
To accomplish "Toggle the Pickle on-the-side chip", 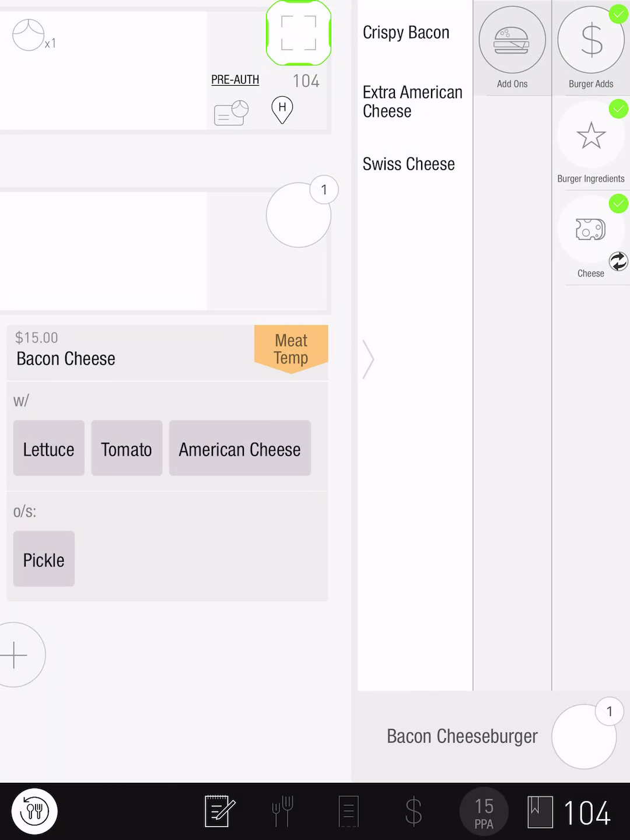I will [x=44, y=559].
